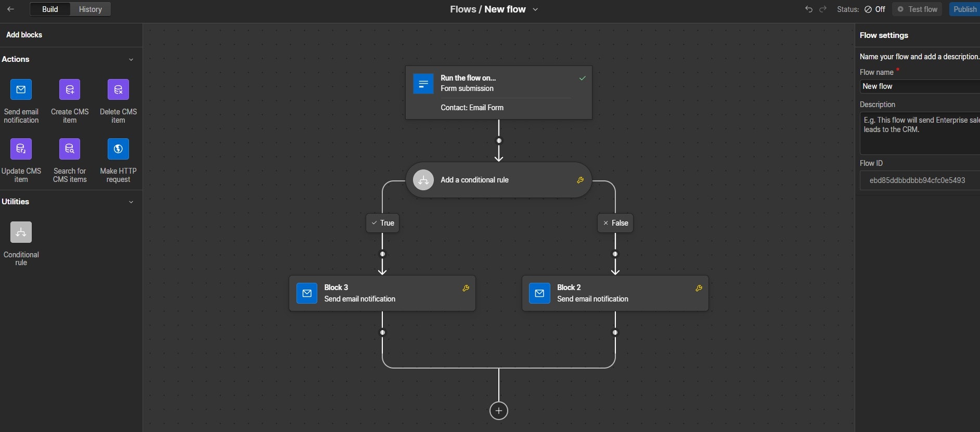The image size is (980, 432).
Task: Click the Test flow button
Action: [917, 9]
